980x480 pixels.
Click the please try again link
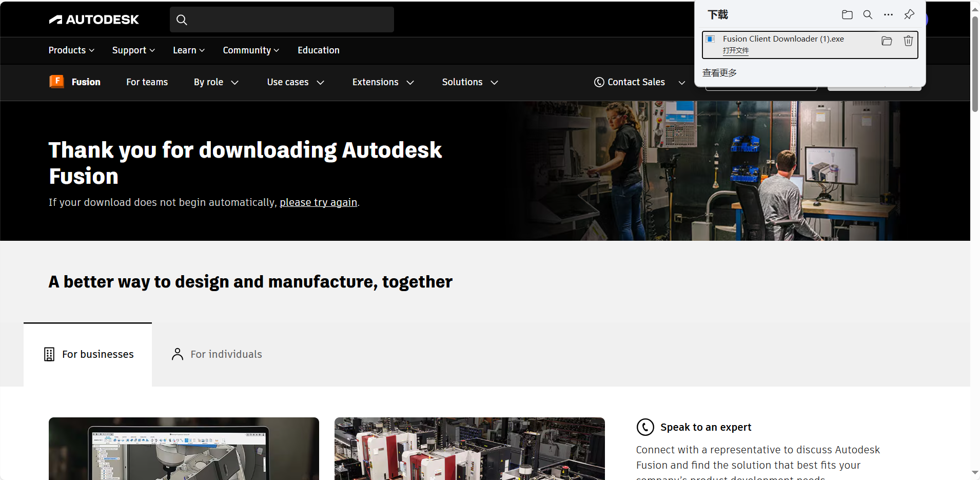point(318,202)
